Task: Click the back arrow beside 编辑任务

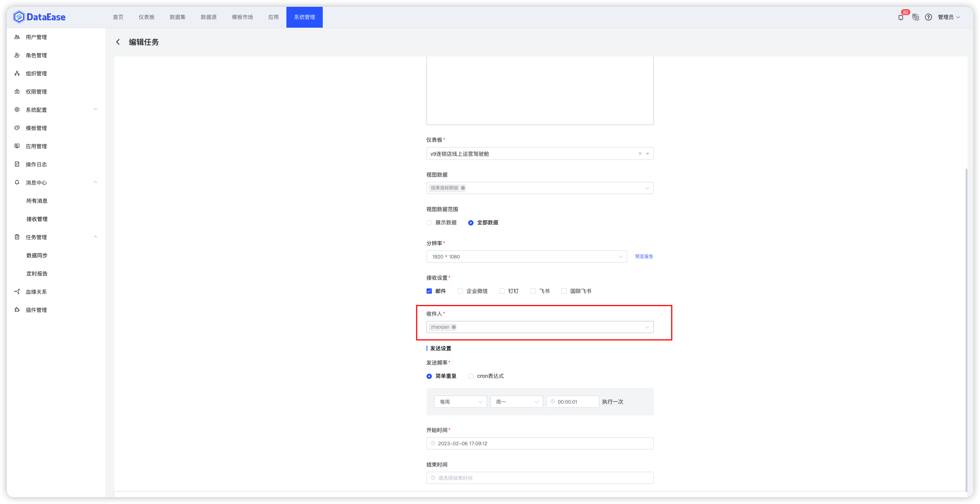Action: [118, 42]
